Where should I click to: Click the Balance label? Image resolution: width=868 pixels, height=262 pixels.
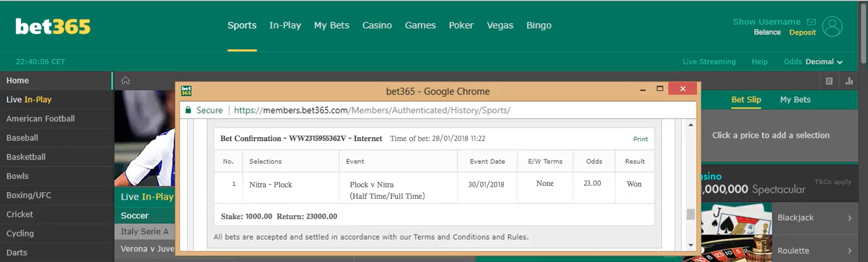click(x=768, y=33)
